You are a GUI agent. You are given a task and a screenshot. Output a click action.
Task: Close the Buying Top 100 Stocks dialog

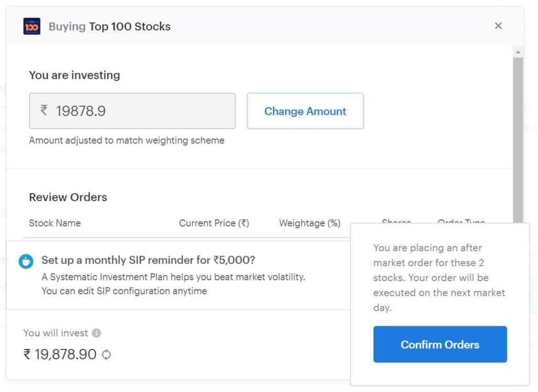point(498,26)
